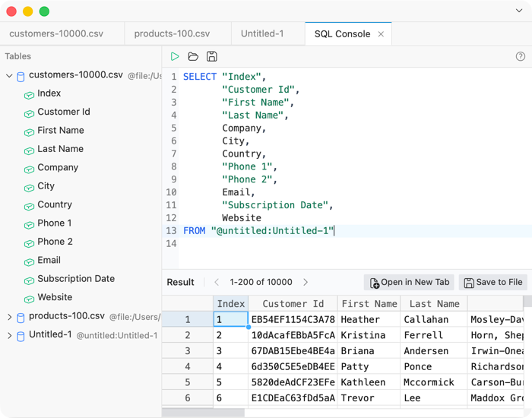532x418 pixels.
Task: Go to the next results page arrow
Action: click(x=306, y=282)
